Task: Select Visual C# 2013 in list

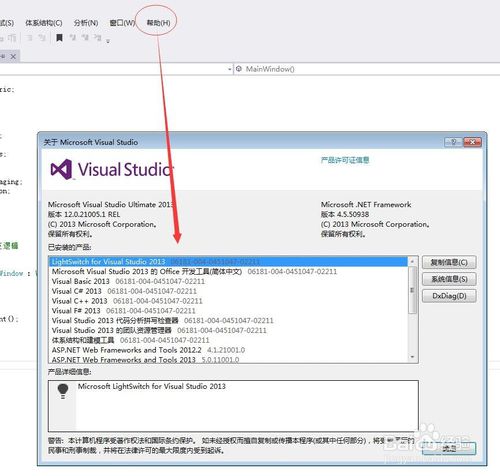Action: pyautogui.click(x=228, y=291)
